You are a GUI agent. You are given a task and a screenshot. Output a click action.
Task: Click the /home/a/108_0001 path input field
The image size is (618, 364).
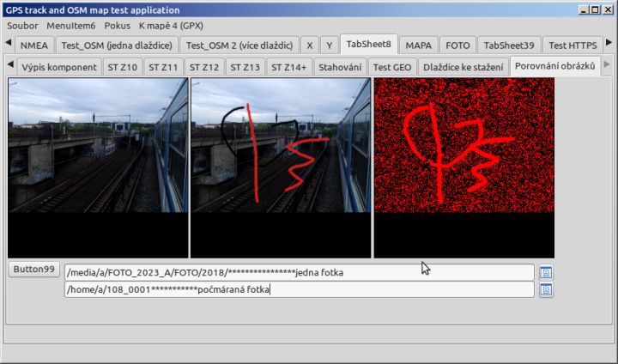point(300,290)
